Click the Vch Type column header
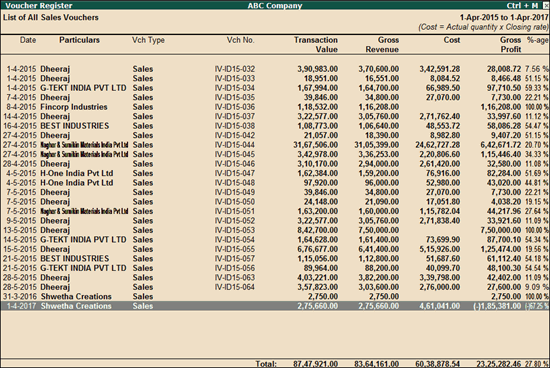The width and height of the screenshot is (550, 368). coord(148,40)
